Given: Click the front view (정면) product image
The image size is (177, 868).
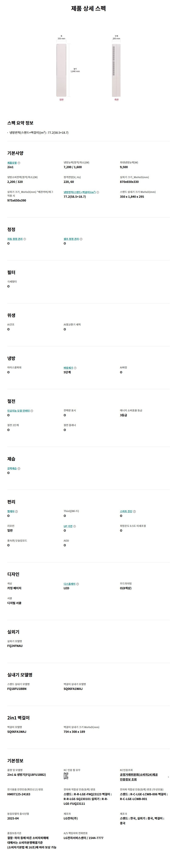Looking at the screenshot, I should [x=61, y=70].
